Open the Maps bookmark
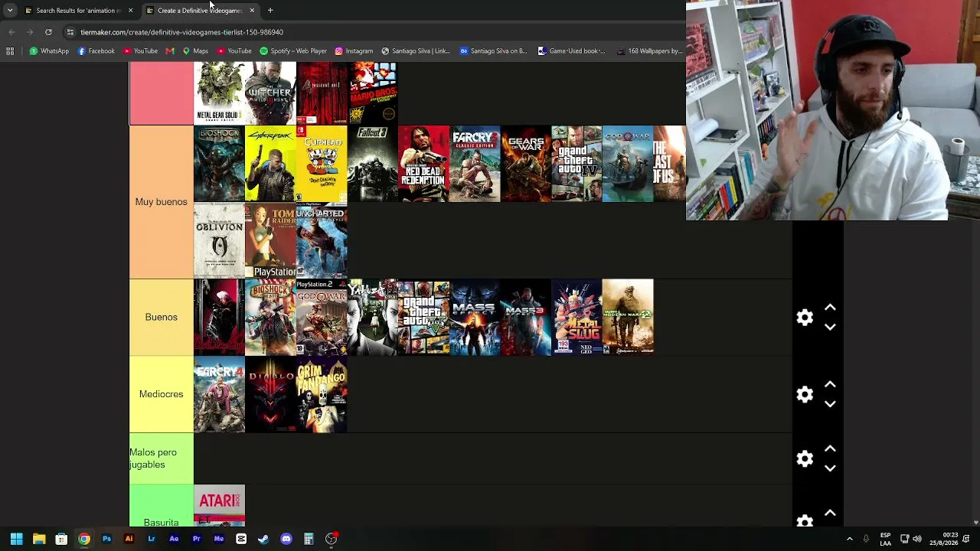The height and width of the screenshot is (551, 980). 195,51
